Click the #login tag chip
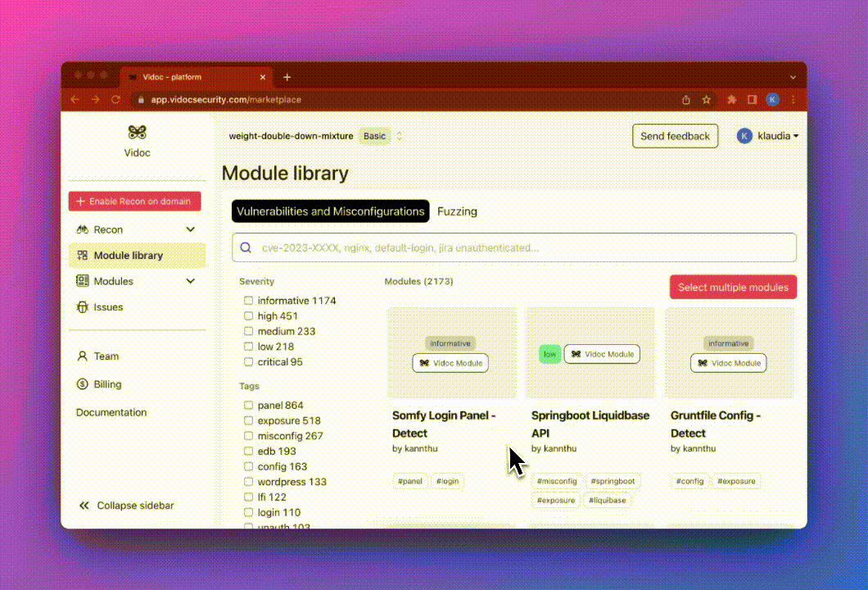Viewport: 868px width, 590px height. 447,481
